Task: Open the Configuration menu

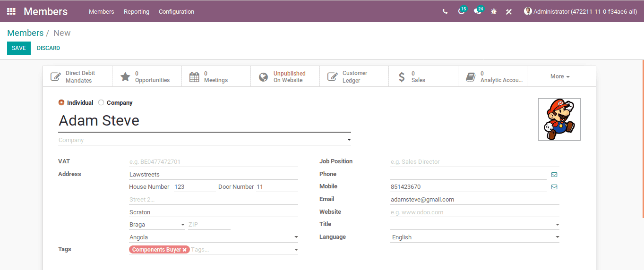Action: pyautogui.click(x=176, y=11)
